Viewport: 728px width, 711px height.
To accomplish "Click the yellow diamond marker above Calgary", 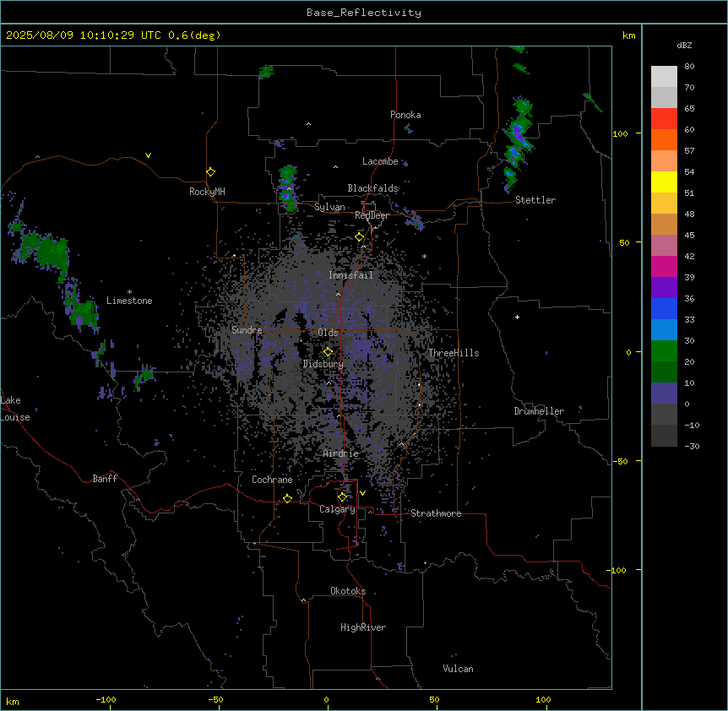I will (x=342, y=497).
